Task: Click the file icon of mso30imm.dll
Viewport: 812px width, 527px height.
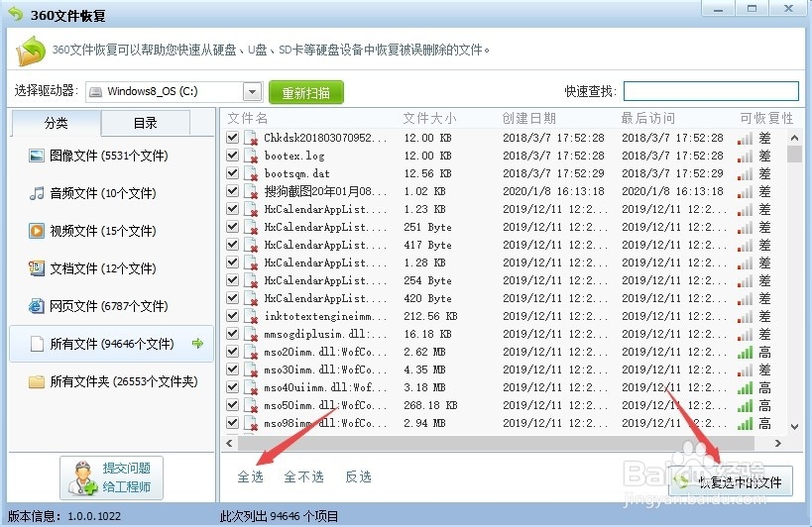Action: (251, 369)
